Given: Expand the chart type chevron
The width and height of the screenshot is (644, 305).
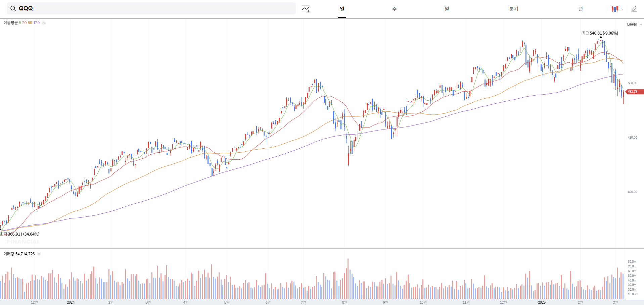Looking at the screenshot, I should click(622, 9).
